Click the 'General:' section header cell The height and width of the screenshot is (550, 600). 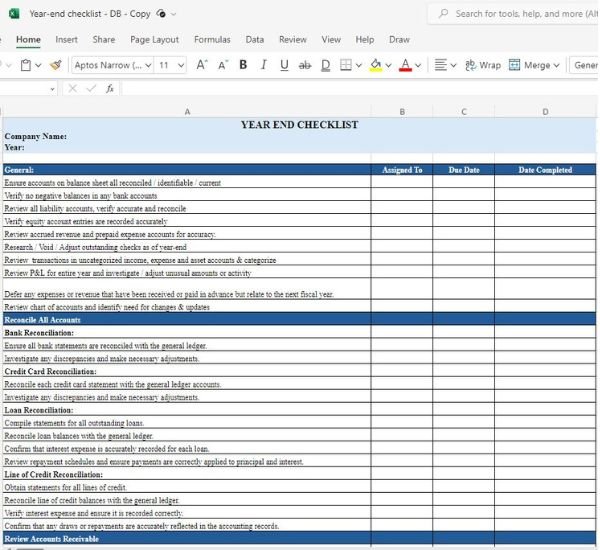coord(187,170)
